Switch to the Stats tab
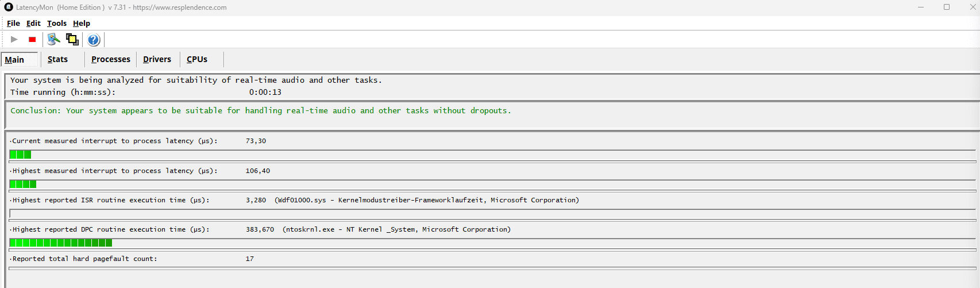This screenshot has width=980, height=288. 57,60
